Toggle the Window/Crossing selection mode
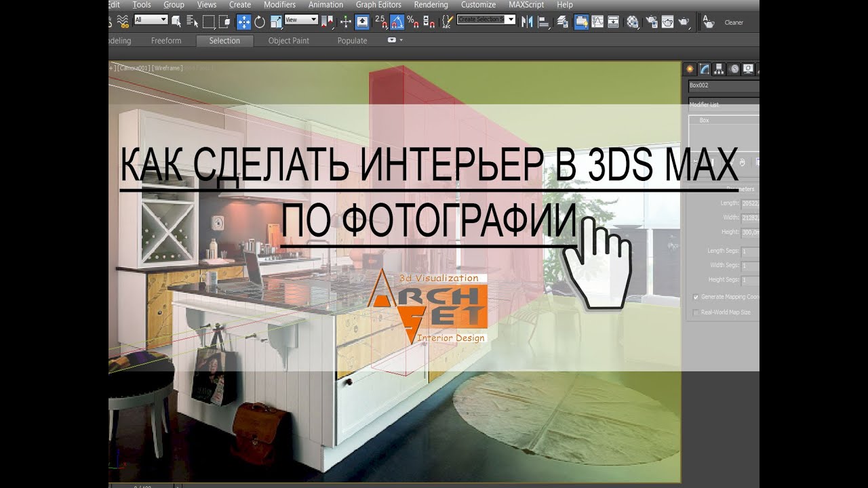The width and height of the screenshot is (868, 488). click(224, 22)
